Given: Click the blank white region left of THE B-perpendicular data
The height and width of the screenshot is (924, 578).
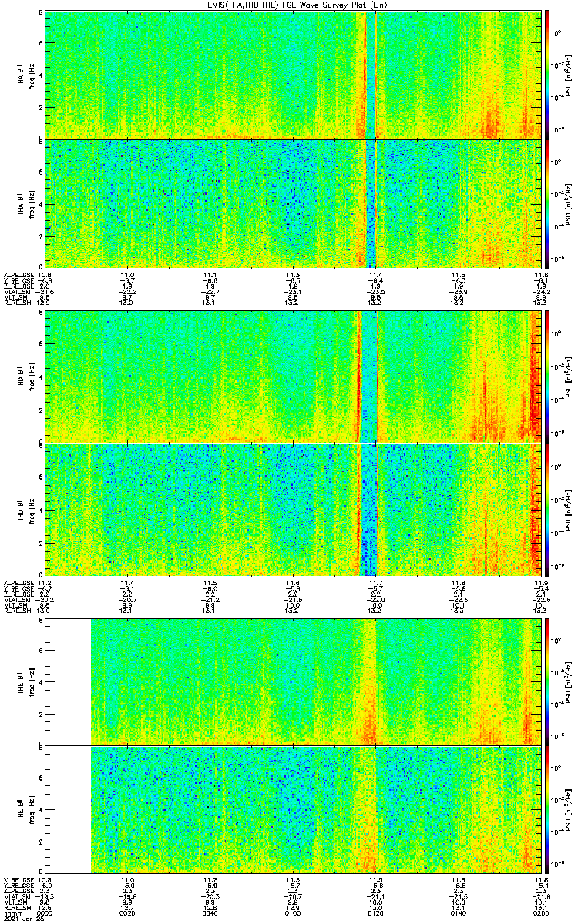Looking at the screenshot, I should 68,681.
